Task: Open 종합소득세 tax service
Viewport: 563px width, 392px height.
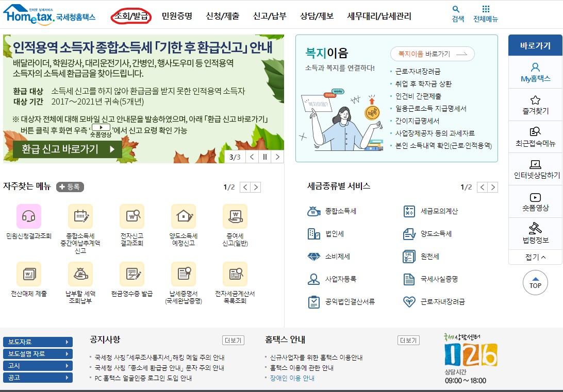Action: point(332,211)
